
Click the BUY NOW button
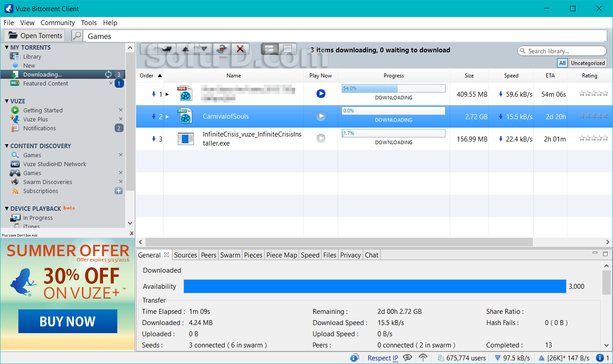pyautogui.click(x=68, y=321)
